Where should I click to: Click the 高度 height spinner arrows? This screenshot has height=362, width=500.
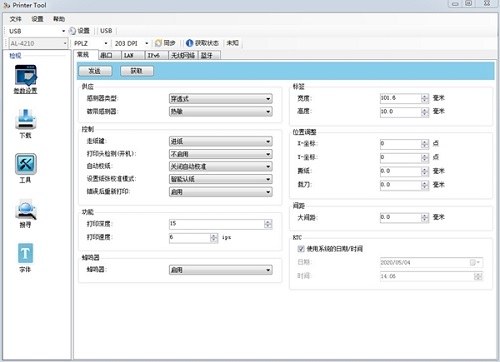(x=425, y=112)
